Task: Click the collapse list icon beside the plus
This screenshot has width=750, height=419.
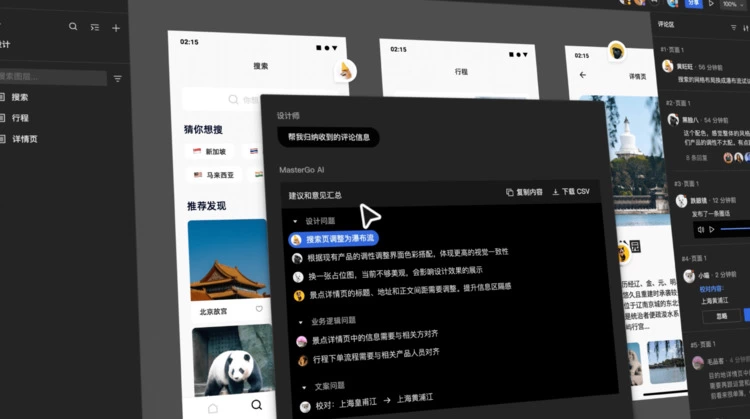Action: pyautogui.click(x=95, y=27)
